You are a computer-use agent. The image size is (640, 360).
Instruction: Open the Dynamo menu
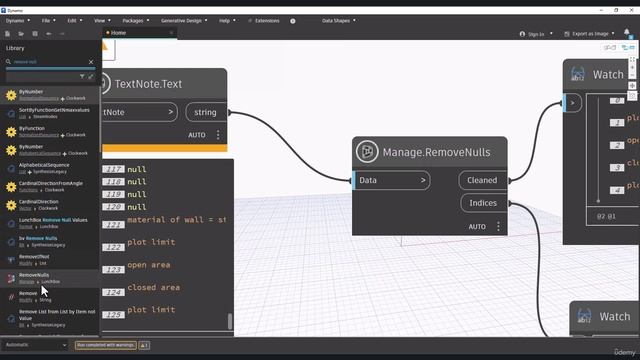click(x=18, y=20)
